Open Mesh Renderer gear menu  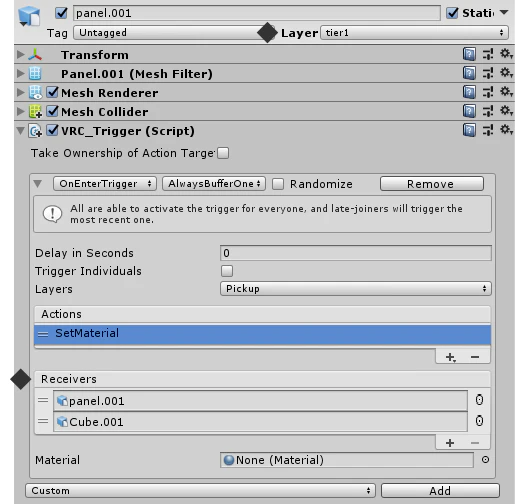(x=506, y=92)
